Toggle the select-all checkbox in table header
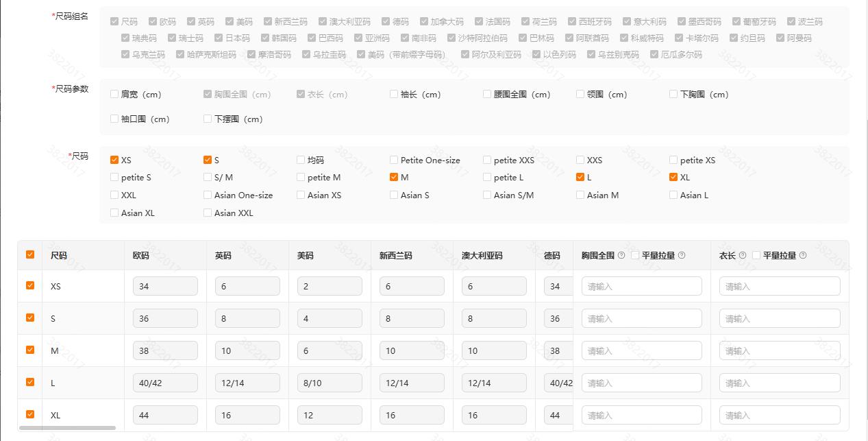The height and width of the screenshot is (441, 868). pyautogui.click(x=30, y=254)
